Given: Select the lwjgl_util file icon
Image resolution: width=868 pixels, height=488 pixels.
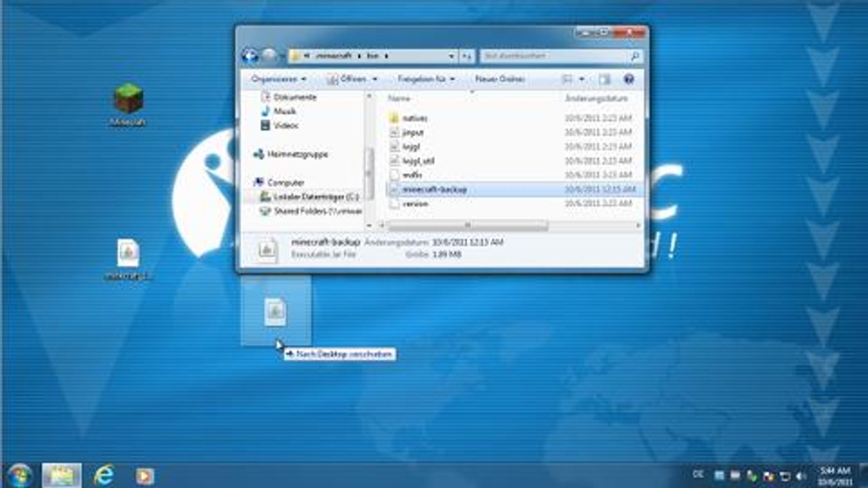Looking at the screenshot, I should (x=395, y=161).
